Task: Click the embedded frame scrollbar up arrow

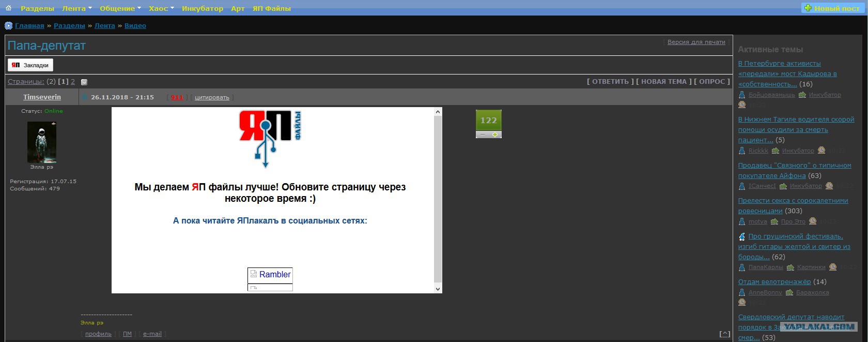Action: click(438, 112)
